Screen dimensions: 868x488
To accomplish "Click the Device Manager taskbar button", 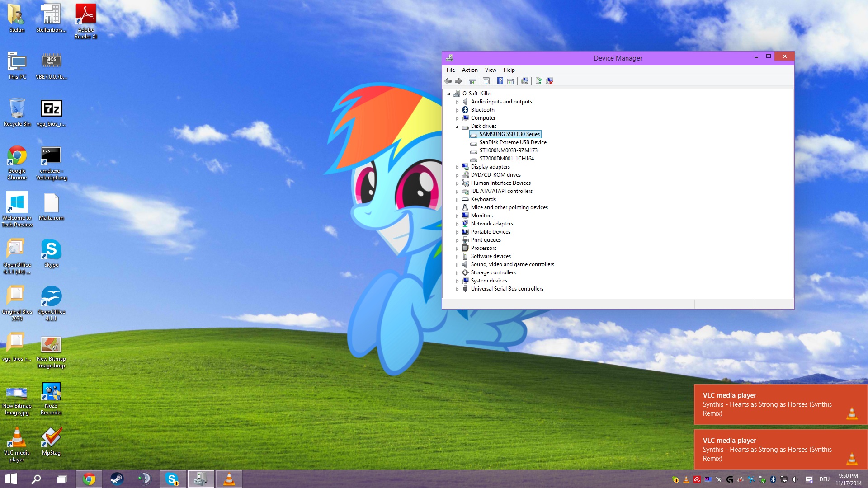I will point(201,479).
